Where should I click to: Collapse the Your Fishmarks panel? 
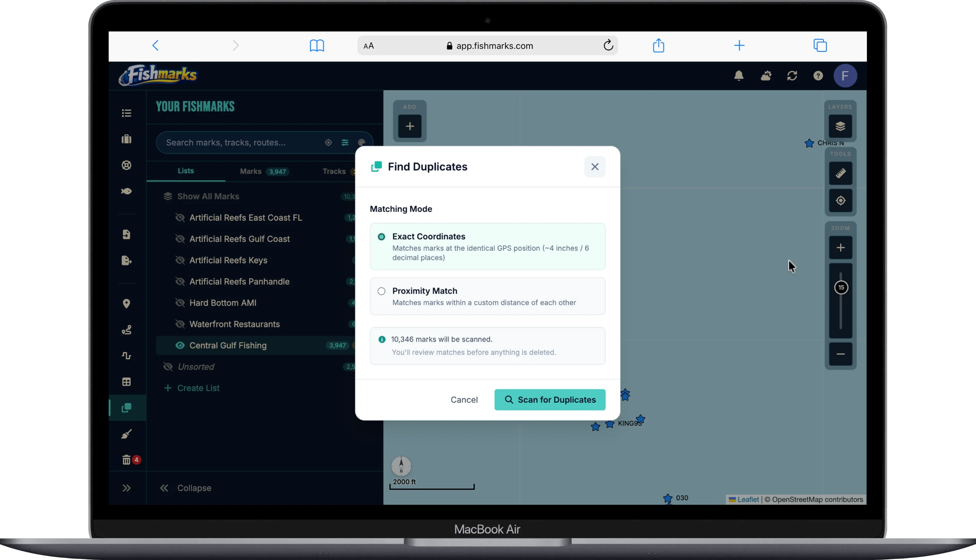(186, 488)
